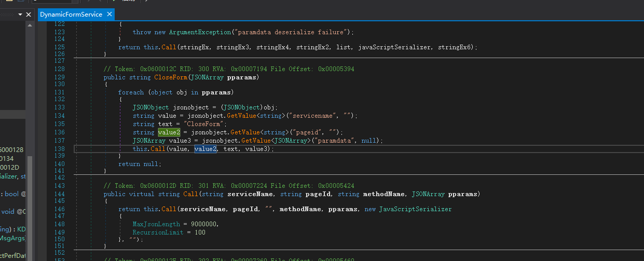The height and width of the screenshot is (261, 644).
Task: Click the RecursionLimit property
Action: [159, 232]
